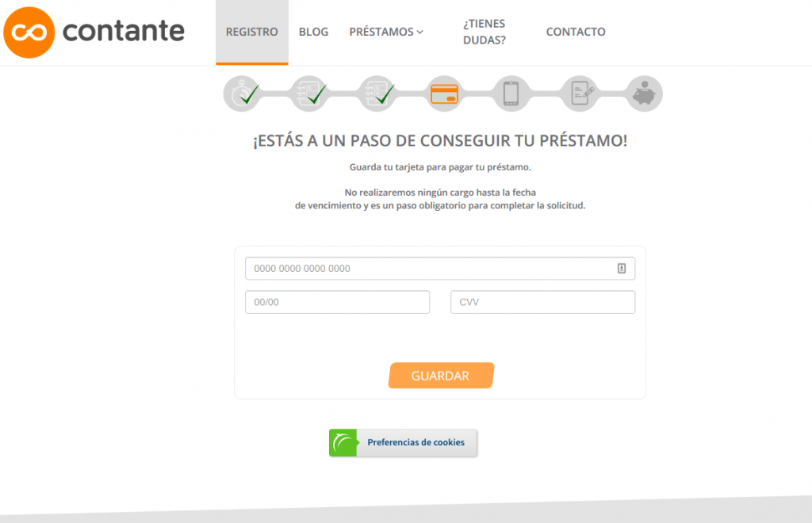Select the document signing step icon
This screenshot has height=523, width=812.
[580, 94]
